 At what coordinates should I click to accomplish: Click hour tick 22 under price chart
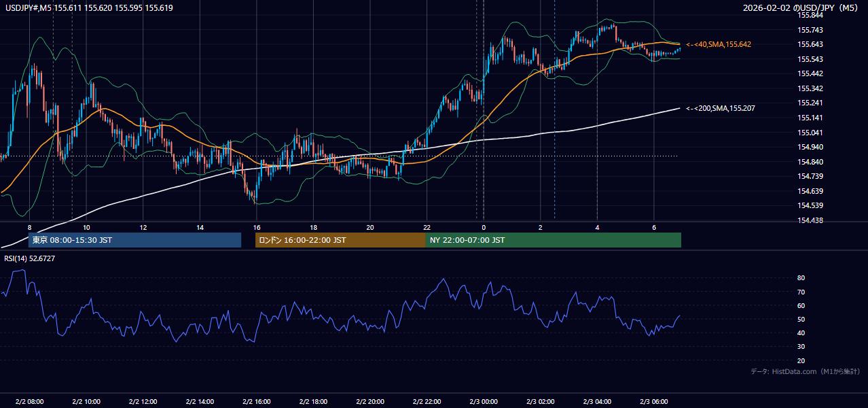pos(427,227)
